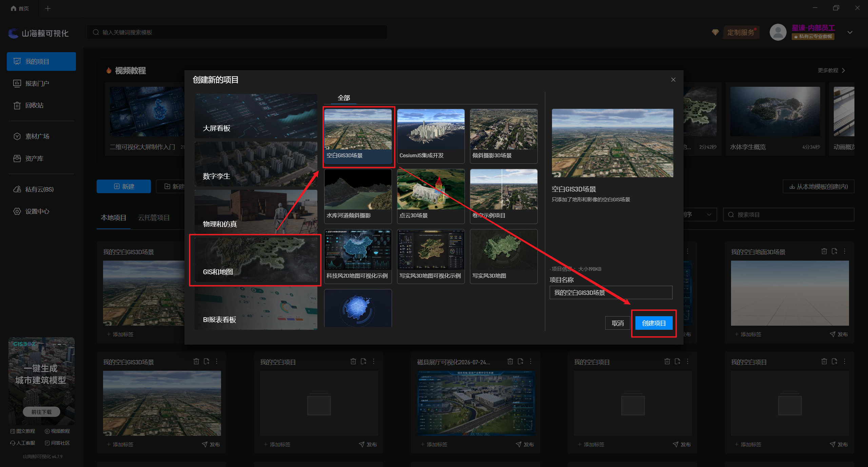Select the 空白GIS3D场景 template
868x467 pixels.
coord(358,136)
